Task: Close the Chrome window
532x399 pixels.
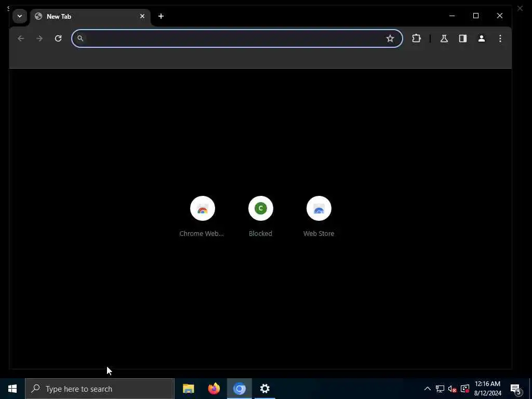Action: pos(499,16)
